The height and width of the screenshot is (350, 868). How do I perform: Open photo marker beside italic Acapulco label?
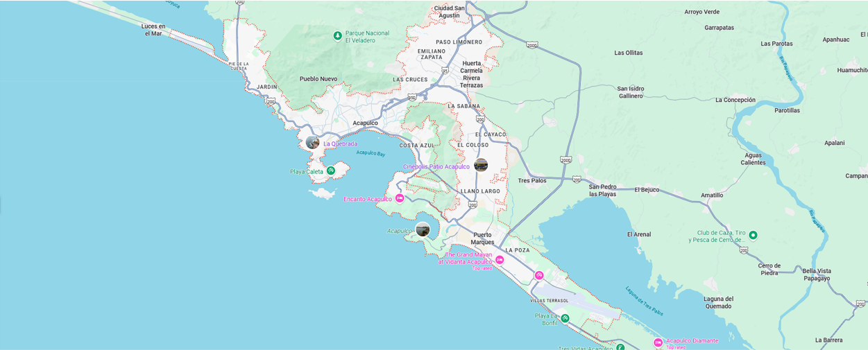coord(423,229)
